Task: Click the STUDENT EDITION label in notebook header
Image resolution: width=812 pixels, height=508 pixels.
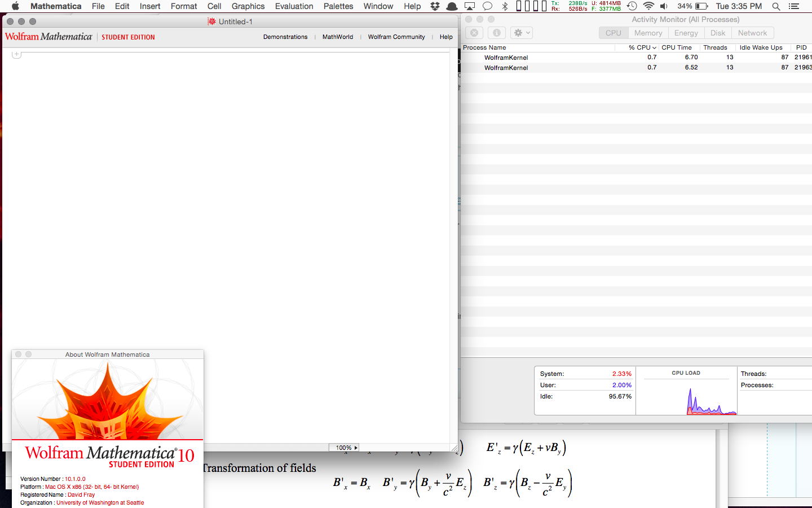Action: (128, 37)
